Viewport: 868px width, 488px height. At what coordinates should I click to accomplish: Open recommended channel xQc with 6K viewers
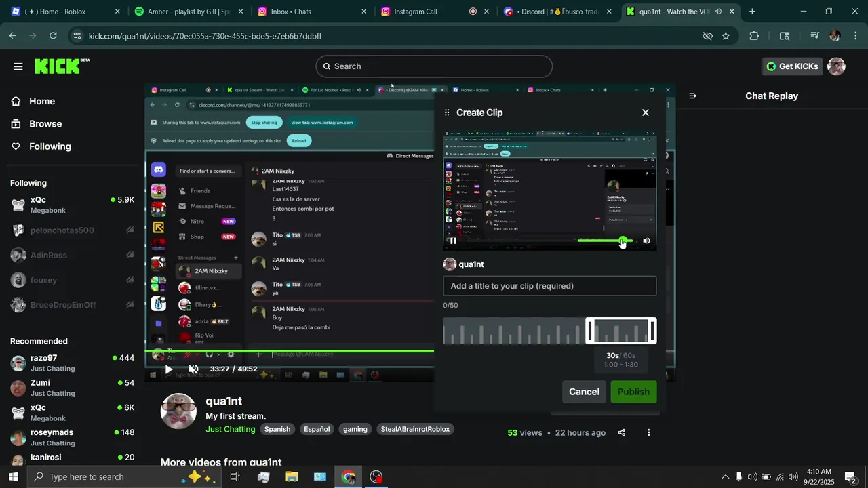pos(73,412)
